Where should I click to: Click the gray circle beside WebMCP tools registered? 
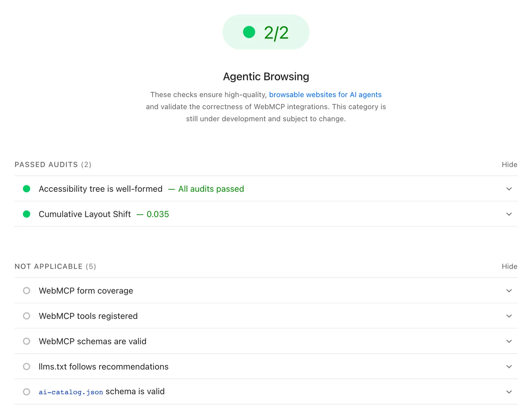coord(27,316)
